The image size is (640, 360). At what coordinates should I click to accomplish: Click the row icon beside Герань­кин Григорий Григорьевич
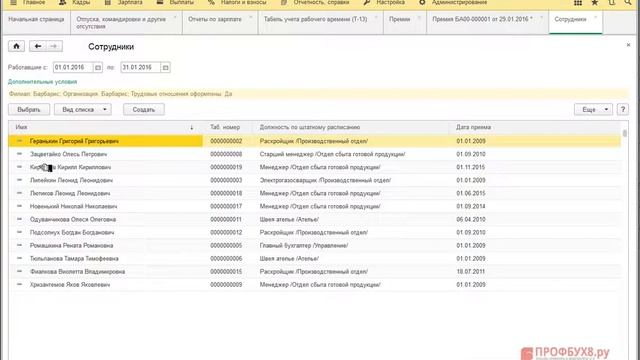point(19,141)
